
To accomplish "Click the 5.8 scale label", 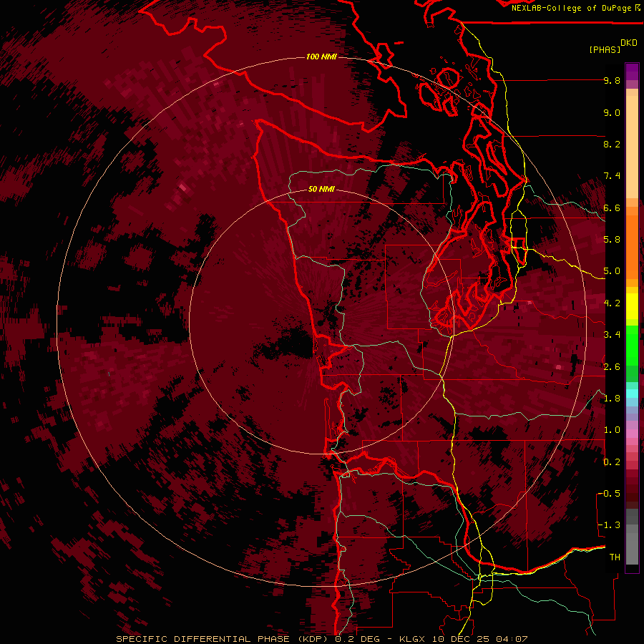I will click(612, 240).
